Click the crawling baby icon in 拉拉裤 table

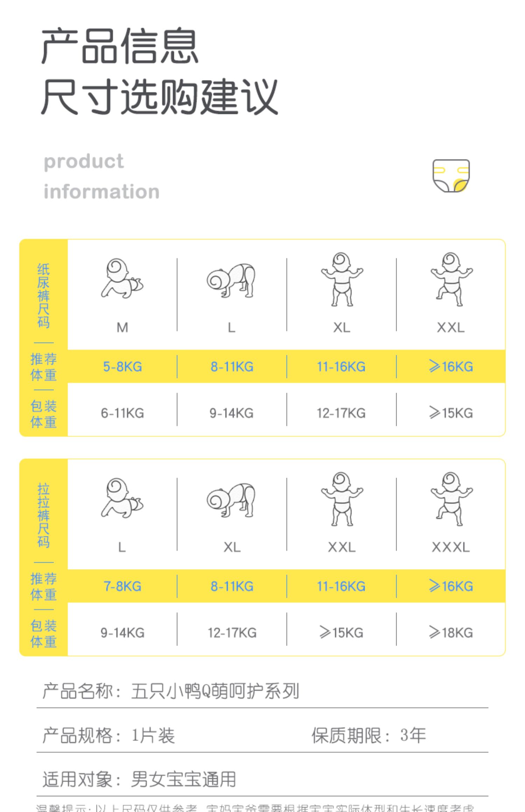122,498
